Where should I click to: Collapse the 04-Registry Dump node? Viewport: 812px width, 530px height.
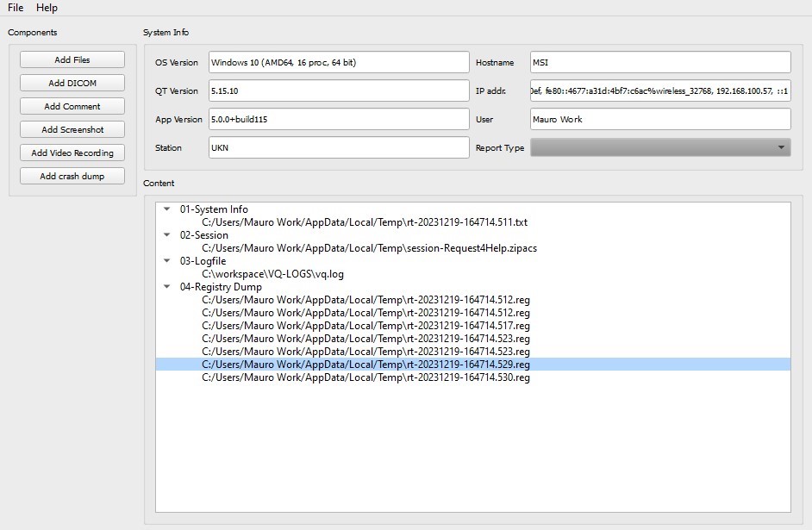pos(166,287)
